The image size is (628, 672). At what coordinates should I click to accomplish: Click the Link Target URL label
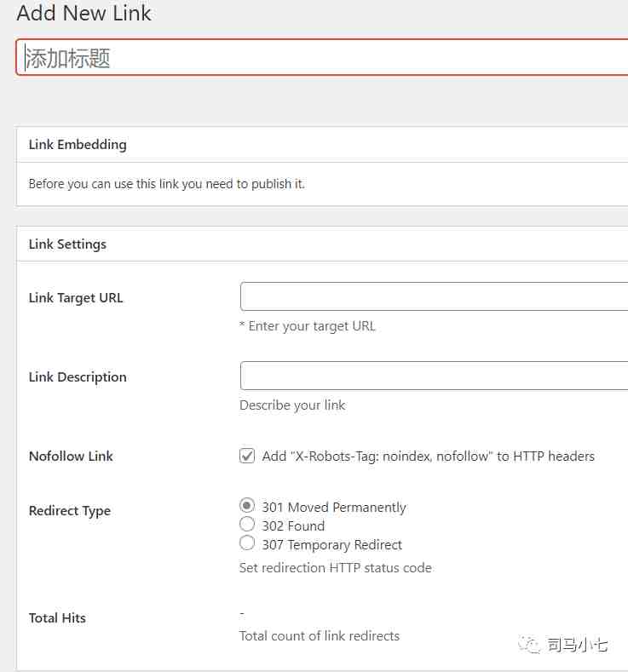click(x=76, y=298)
